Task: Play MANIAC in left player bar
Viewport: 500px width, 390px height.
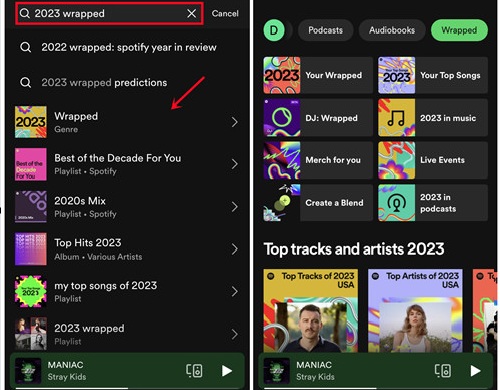Action: click(227, 371)
